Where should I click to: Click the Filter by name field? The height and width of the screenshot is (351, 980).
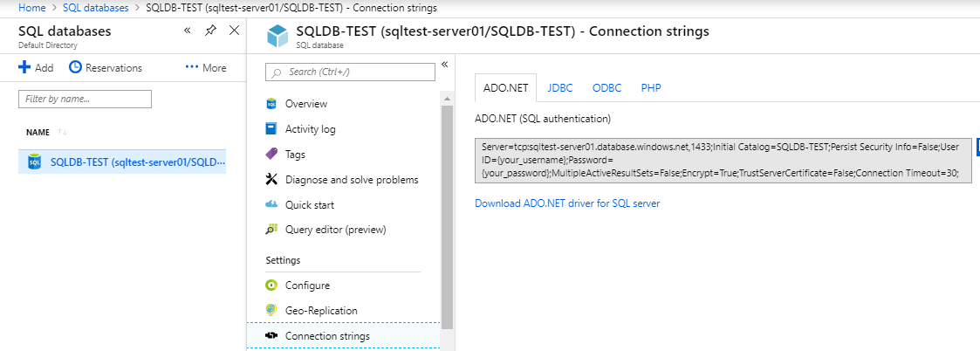point(85,99)
